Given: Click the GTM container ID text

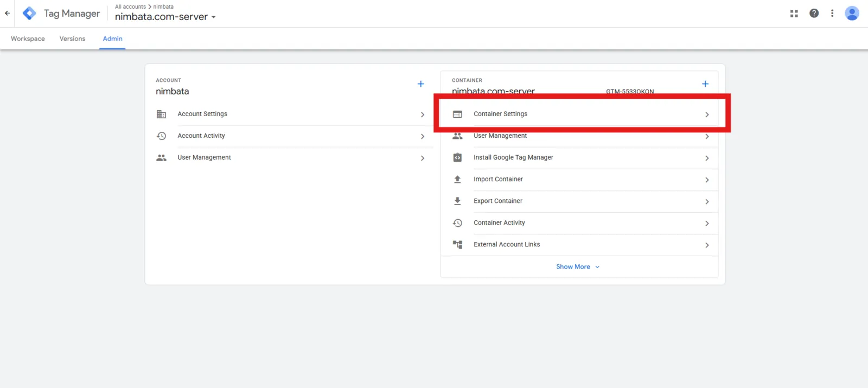Looking at the screenshot, I should coord(630,91).
